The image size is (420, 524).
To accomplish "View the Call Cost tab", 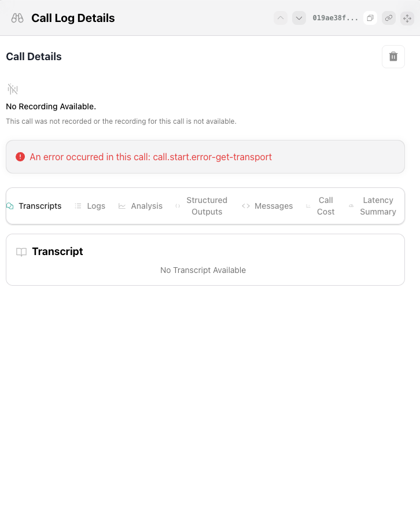I will [320, 206].
